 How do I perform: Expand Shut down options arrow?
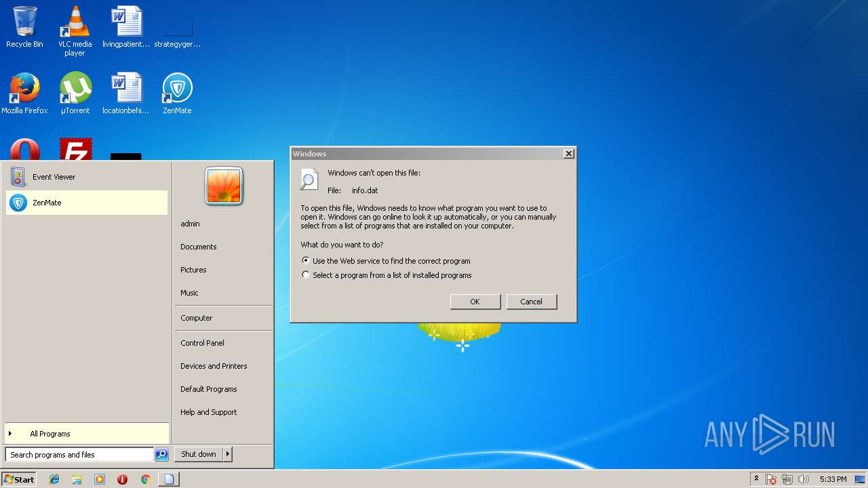(x=228, y=454)
